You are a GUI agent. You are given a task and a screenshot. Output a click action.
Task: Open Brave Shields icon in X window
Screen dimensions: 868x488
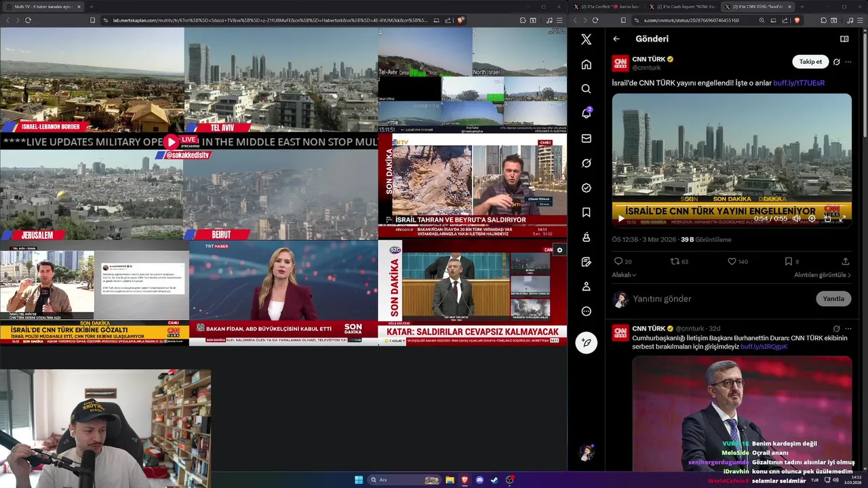coord(797,20)
